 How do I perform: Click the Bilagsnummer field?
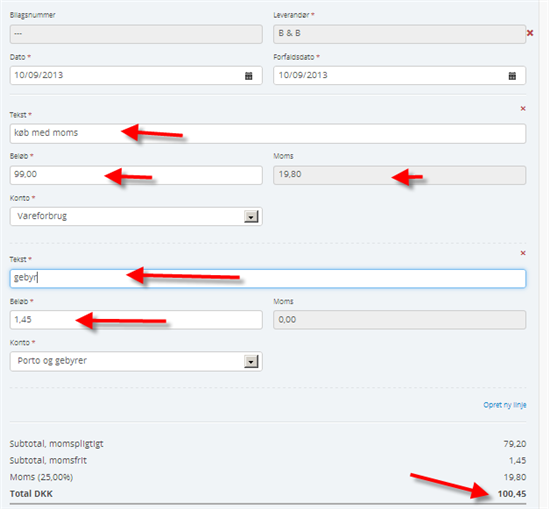136,34
